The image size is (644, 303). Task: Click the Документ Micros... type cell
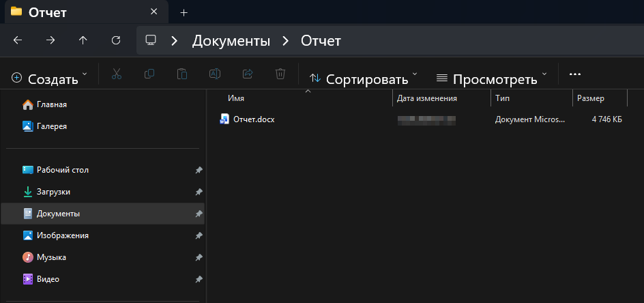click(x=530, y=119)
